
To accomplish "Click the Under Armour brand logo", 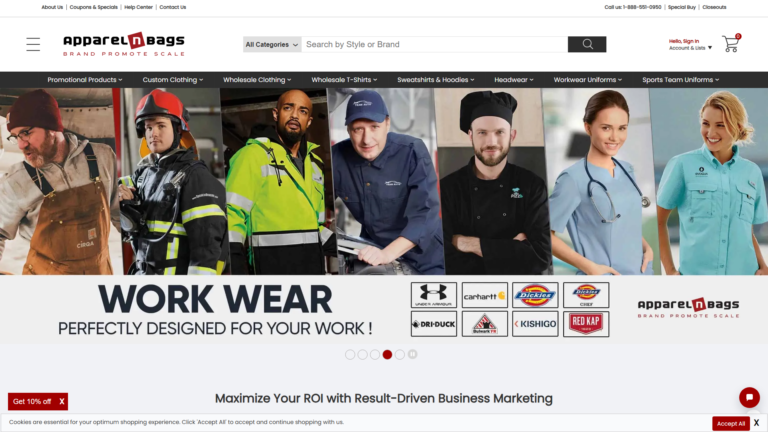I will (434, 295).
